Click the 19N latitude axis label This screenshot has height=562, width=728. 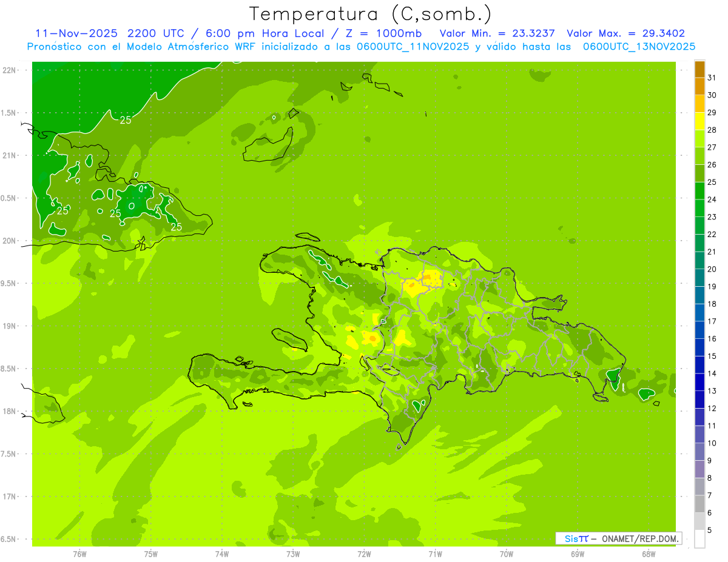point(10,326)
